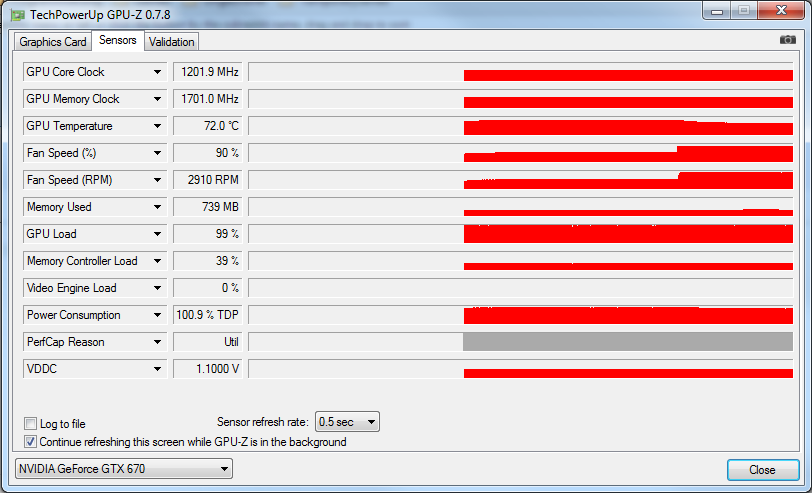Click the GPU Memory Clock history graph
Image resolution: width=812 pixels, height=493 pixels.
pyautogui.click(x=521, y=99)
